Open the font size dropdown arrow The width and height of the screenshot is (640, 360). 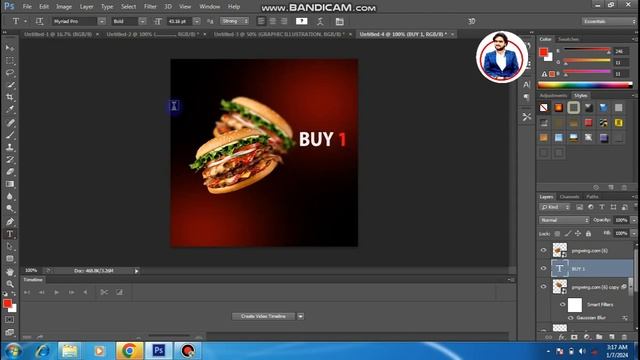(x=197, y=21)
